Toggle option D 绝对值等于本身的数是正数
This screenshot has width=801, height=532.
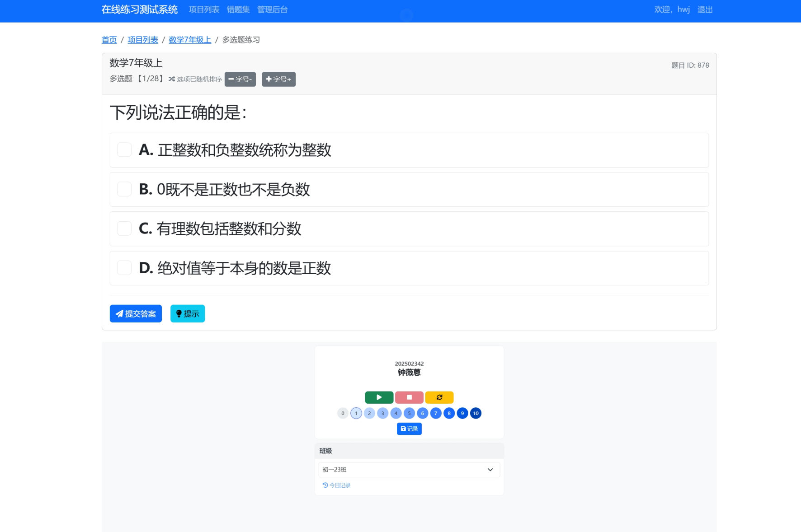click(x=124, y=268)
